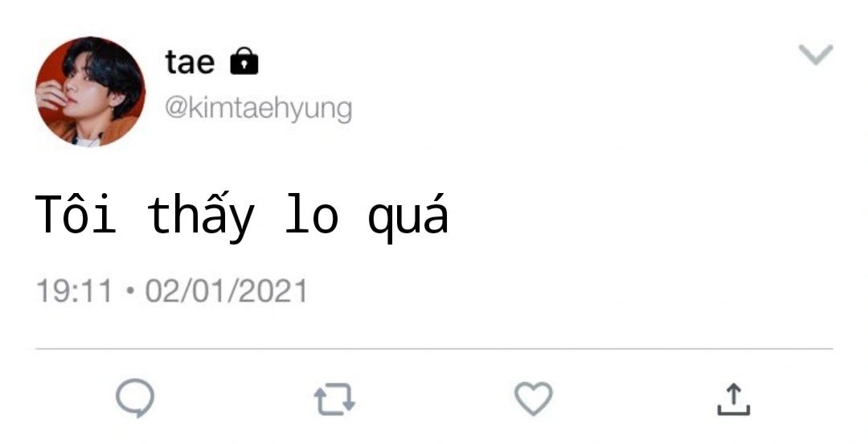Click the word lo in the tweet
Image resolution: width=868 pixels, height=444 pixels.
pyautogui.click(x=311, y=214)
